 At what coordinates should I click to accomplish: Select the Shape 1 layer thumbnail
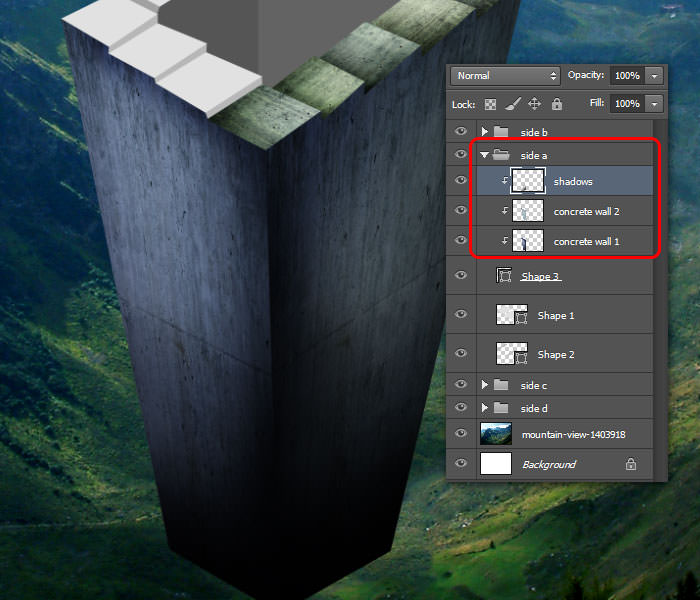pos(512,315)
